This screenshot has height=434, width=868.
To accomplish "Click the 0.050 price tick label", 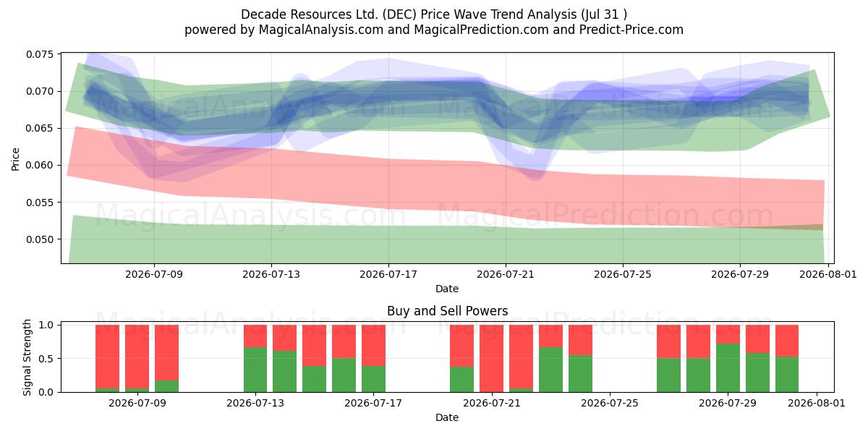I will pyautogui.click(x=40, y=239).
